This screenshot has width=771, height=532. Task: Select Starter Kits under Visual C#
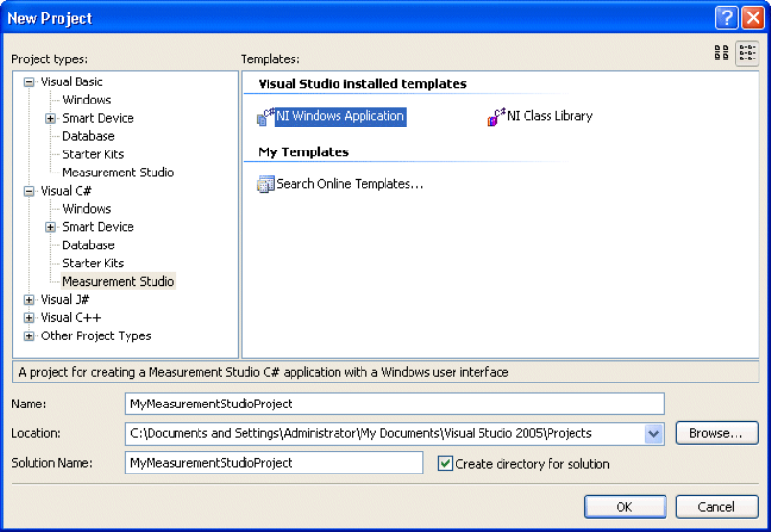point(93,264)
